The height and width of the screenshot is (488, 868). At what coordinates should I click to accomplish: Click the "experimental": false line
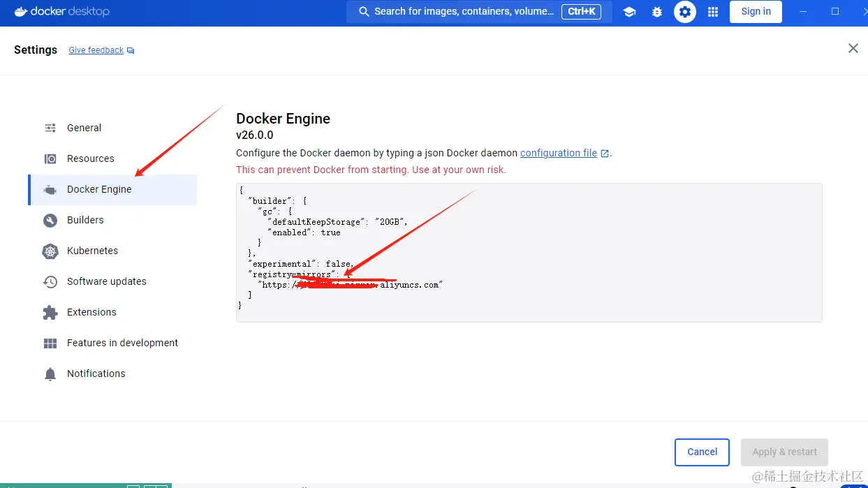coord(301,264)
